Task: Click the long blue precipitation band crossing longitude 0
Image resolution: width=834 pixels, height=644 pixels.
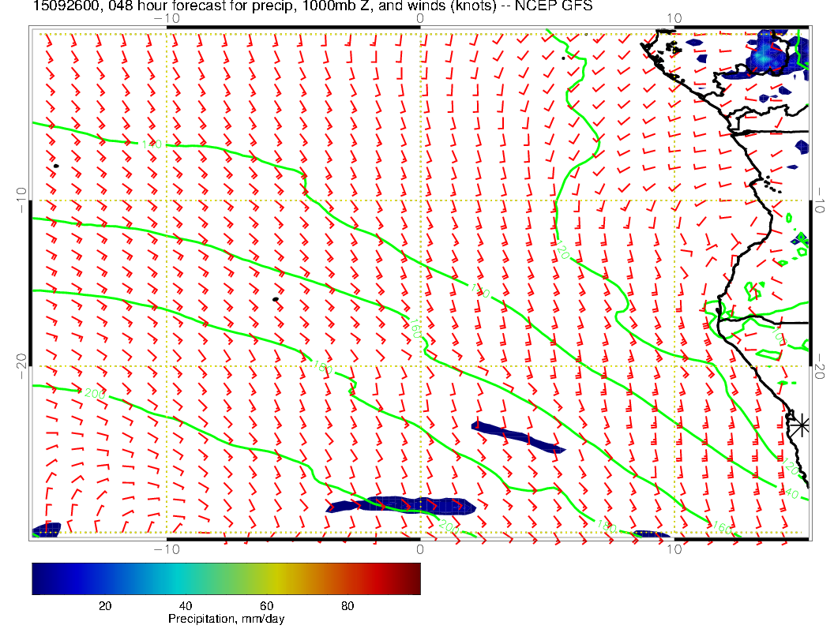Action: coord(401,505)
